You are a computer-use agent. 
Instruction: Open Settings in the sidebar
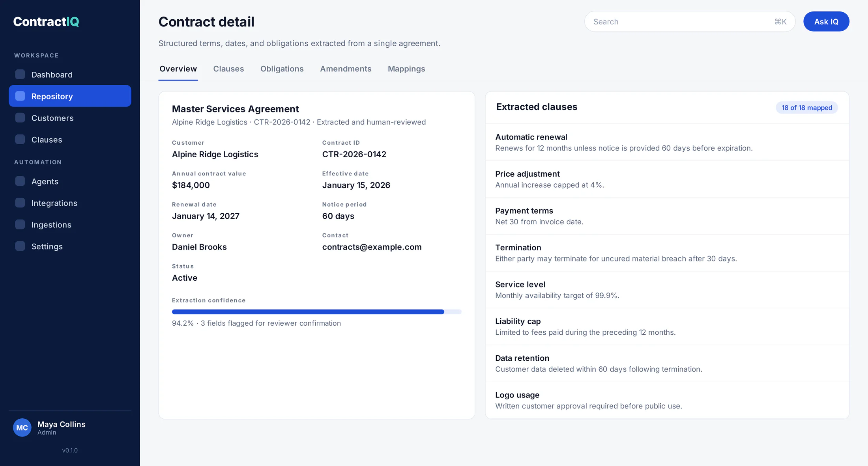click(x=70, y=246)
